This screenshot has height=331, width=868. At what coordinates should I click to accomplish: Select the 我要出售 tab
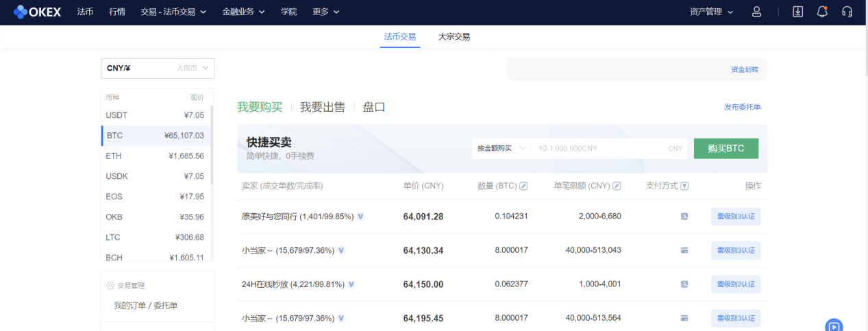click(x=323, y=107)
